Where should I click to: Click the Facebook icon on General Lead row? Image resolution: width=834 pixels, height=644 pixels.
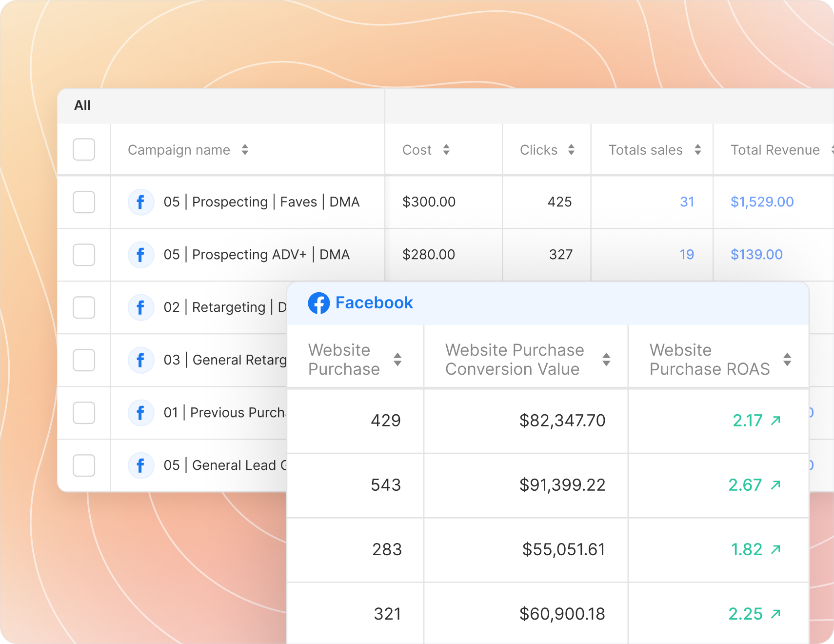(x=140, y=465)
